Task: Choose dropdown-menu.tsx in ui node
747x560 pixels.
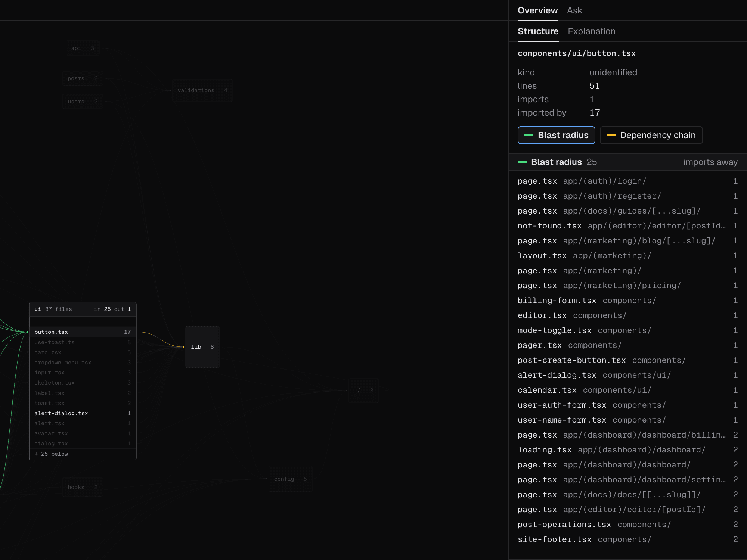Action: [83, 363]
